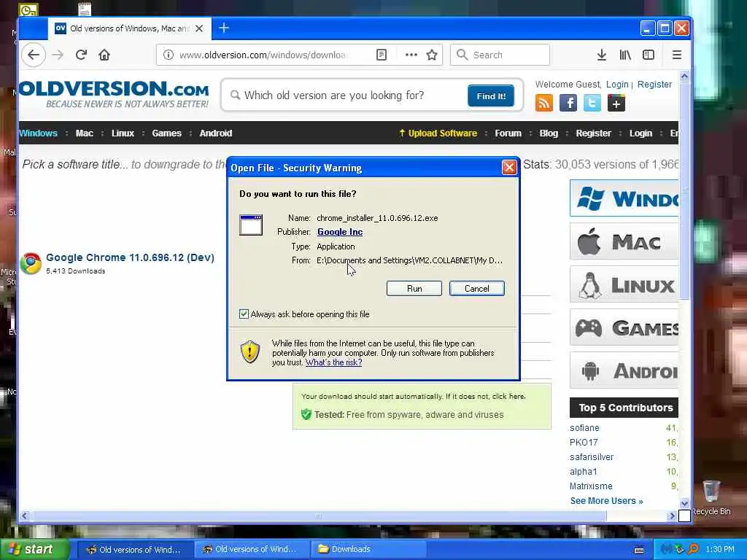Image resolution: width=747 pixels, height=560 pixels.
Task: Open Recycle Bin desktop icon
Action: [711, 498]
